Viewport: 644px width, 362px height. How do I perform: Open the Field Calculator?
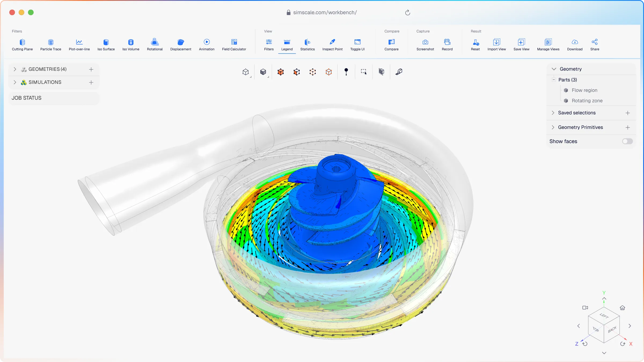pyautogui.click(x=234, y=45)
